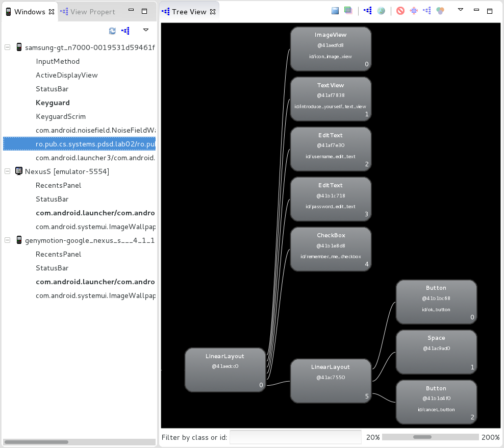Click the Filter by class or id field
Screen dimensions: 504x448
coord(295,437)
